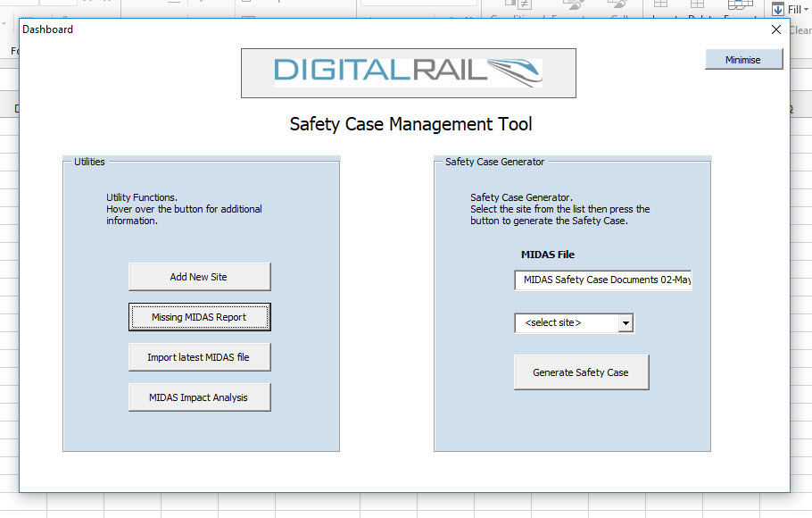Import the latest MIDAS file
This screenshot has height=518, width=812.
pyautogui.click(x=199, y=357)
